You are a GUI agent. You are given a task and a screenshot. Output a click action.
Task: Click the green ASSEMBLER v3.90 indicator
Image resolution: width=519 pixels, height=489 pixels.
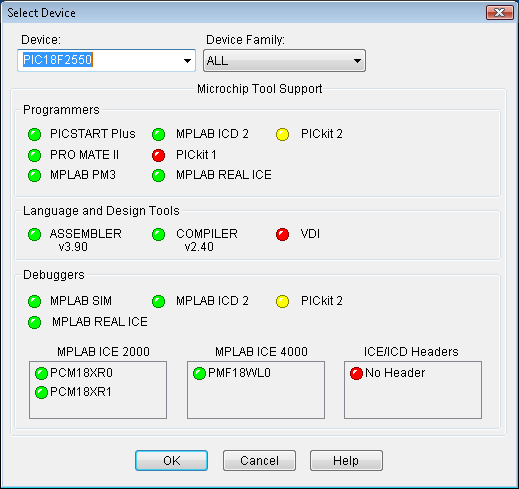[x=34, y=234]
